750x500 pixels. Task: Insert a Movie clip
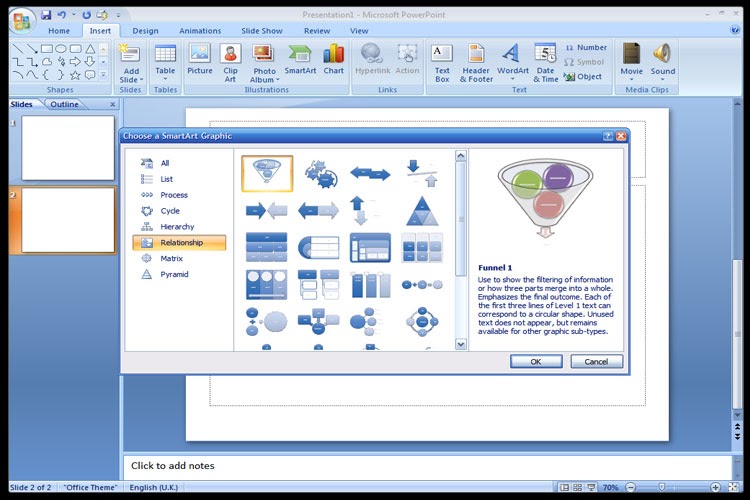(631, 61)
